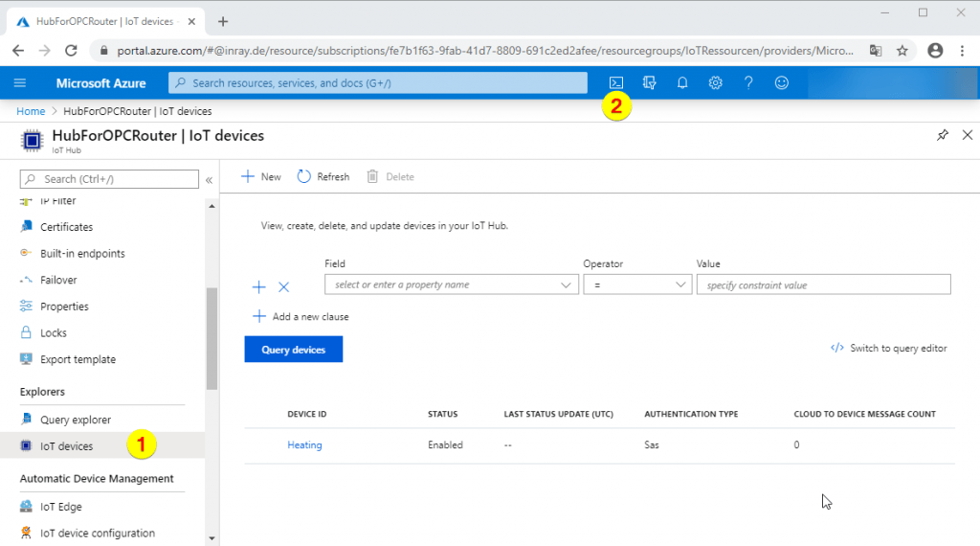
Task: Pin the IoT devices blade
Action: (x=943, y=136)
